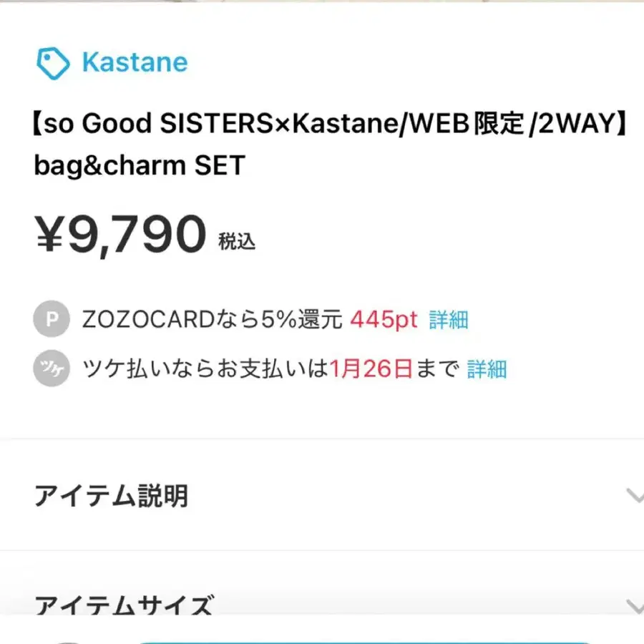Click the bag&charm SET product title
Screen dimensions: 644x644
point(140,166)
